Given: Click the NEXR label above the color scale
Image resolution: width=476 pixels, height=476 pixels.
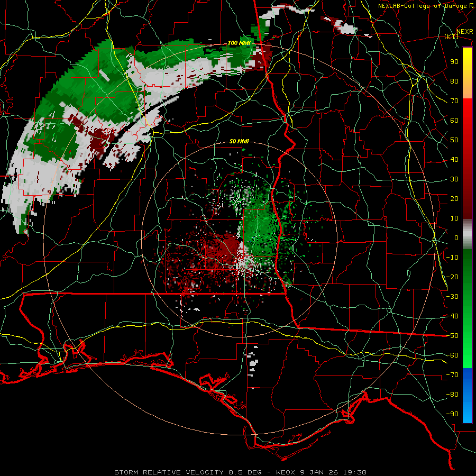Looking at the screenshot, I should [465, 32].
